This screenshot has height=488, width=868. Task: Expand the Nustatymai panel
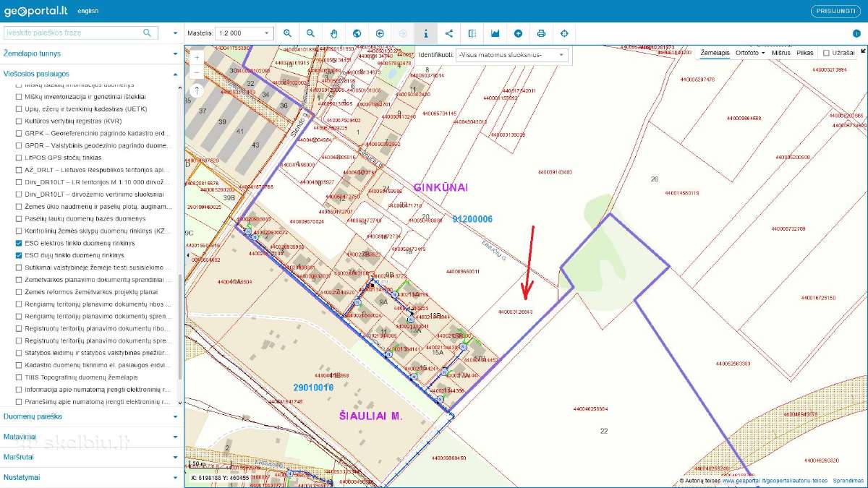[x=90, y=477]
